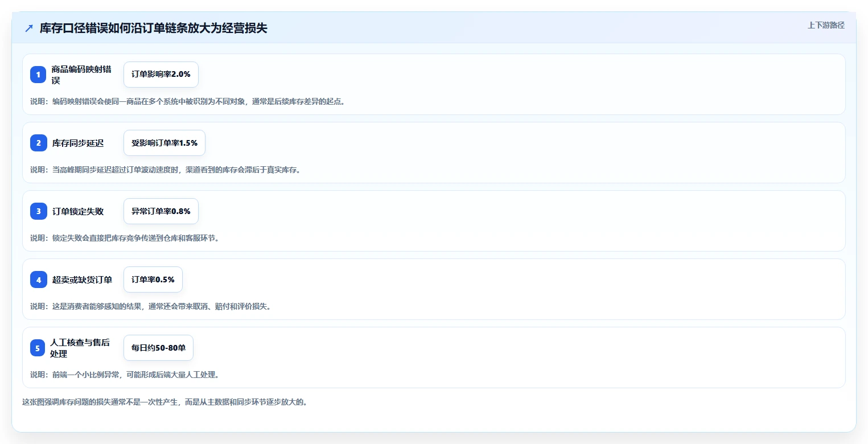Select 商品编码映射错误 step title
The height and width of the screenshot is (444, 868).
click(x=81, y=75)
